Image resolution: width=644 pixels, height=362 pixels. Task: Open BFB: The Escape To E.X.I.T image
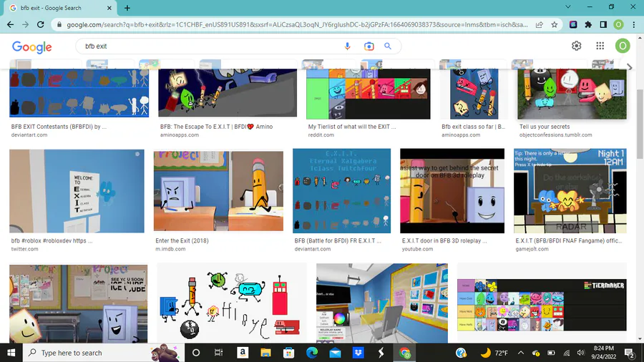228,93
